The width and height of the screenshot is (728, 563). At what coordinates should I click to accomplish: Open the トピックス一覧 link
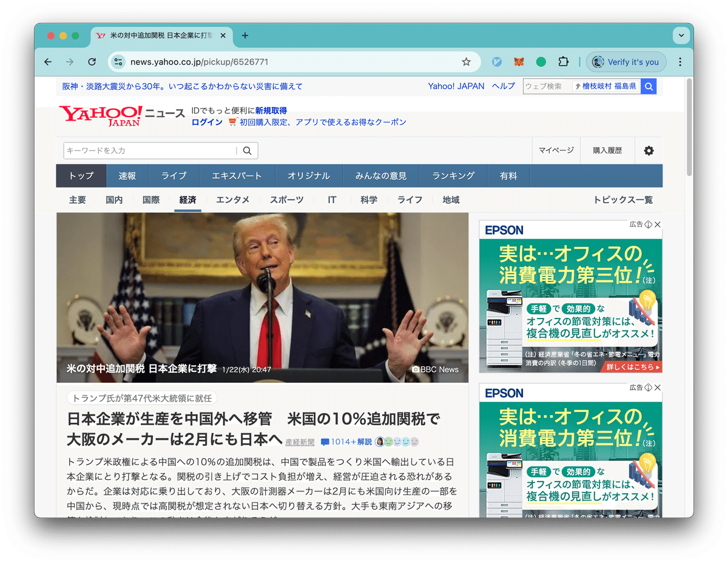[623, 200]
